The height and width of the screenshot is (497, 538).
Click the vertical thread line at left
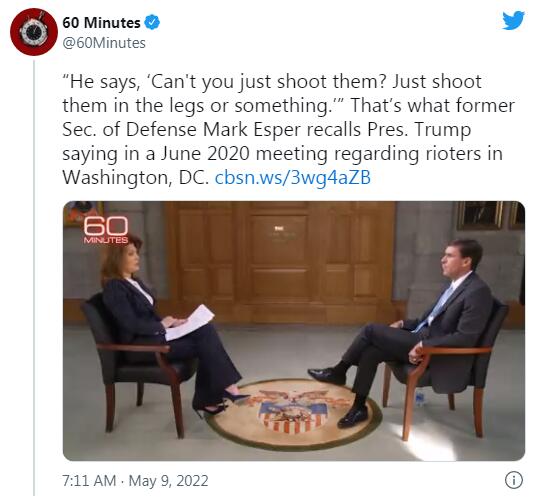tap(34, 278)
